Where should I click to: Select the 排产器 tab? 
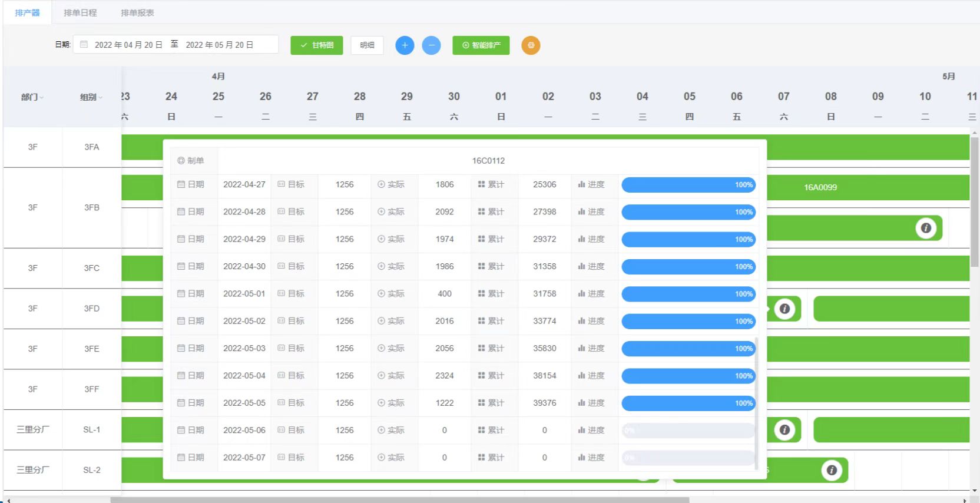27,12
